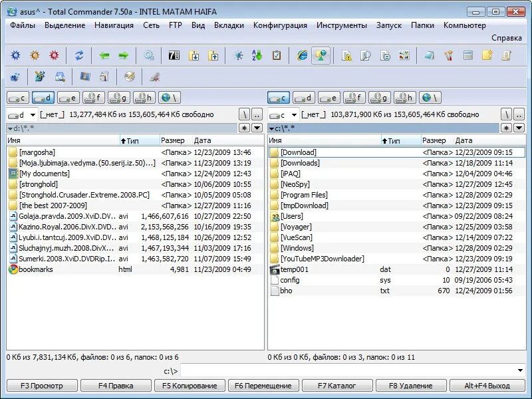Click F5 Копирование button
Image resolution: width=532 pixels, height=399 pixels.
pos(190,386)
